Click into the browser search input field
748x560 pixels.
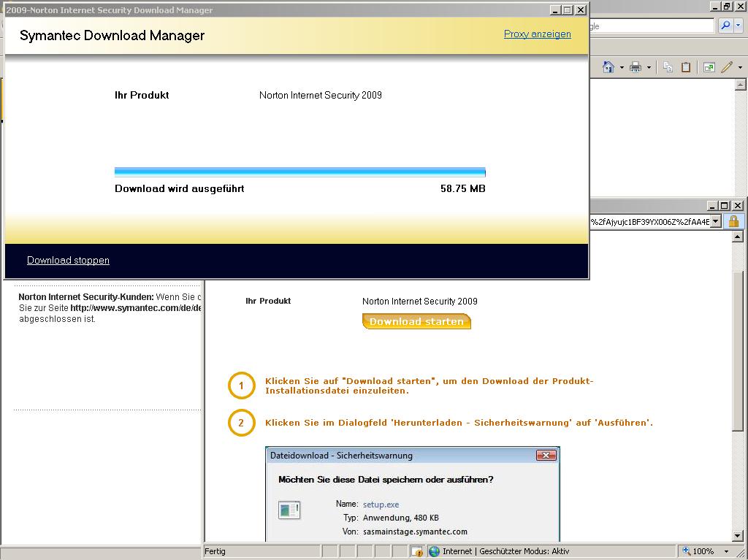652,26
